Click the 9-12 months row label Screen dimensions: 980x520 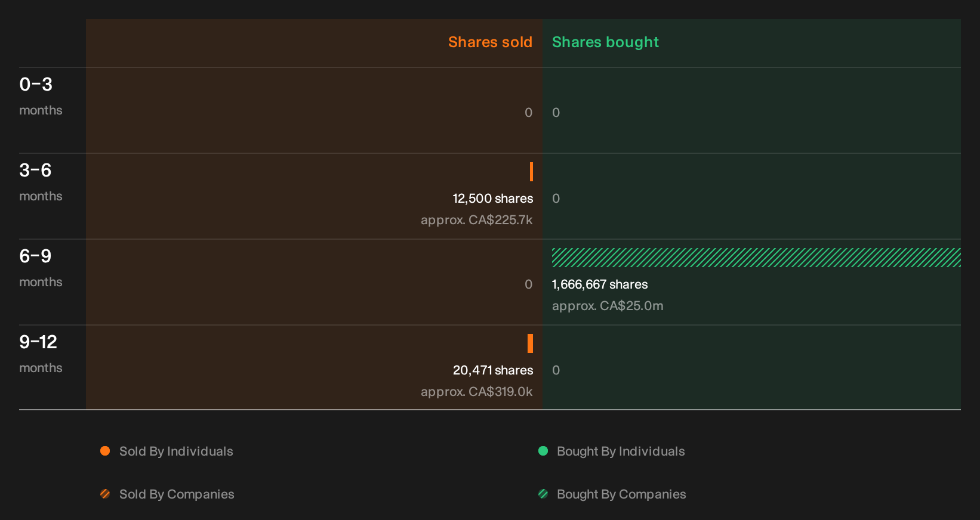(x=41, y=354)
